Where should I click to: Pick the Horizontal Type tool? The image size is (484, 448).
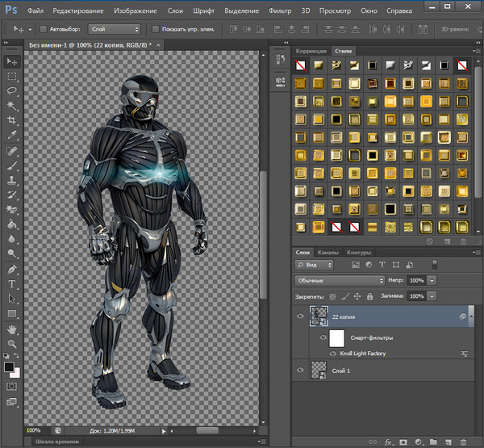pyautogui.click(x=12, y=284)
